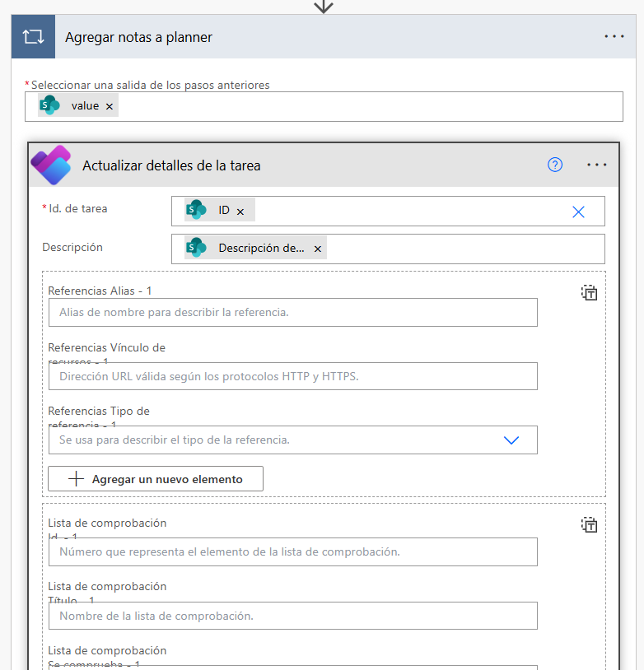The image size is (644, 670).
Task: Open the Actualizar detalles de la tarea options menu
Action: pos(597,165)
